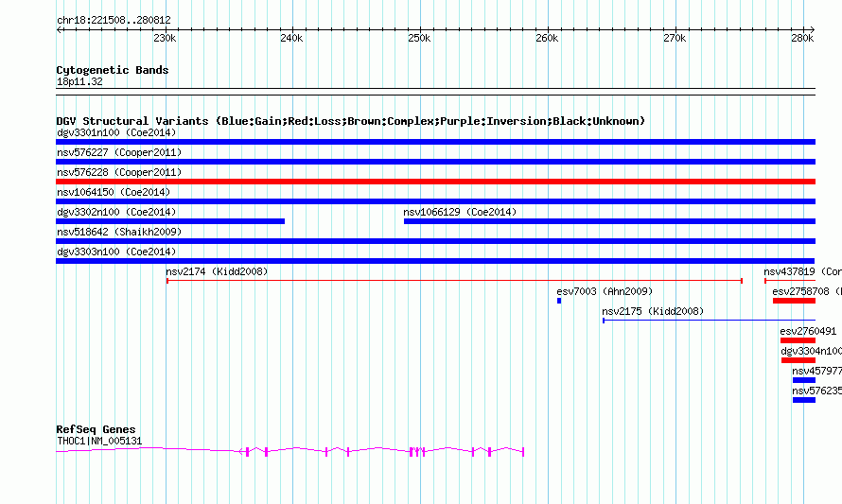Click the 270k ruler tick label
842x504 pixels.
click(675, 38)
